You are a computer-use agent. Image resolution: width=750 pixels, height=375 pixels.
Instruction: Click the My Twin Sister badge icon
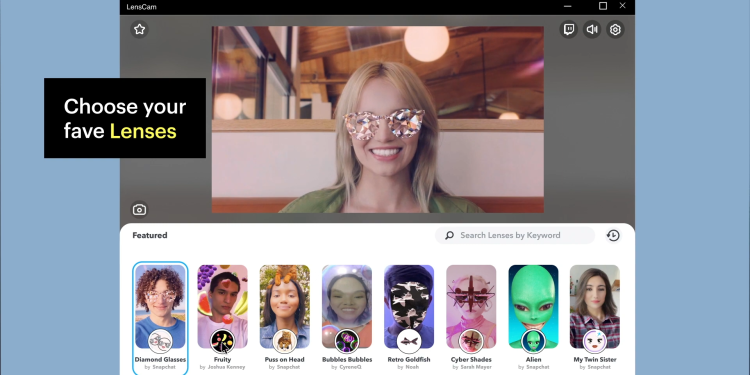[595, 342]
